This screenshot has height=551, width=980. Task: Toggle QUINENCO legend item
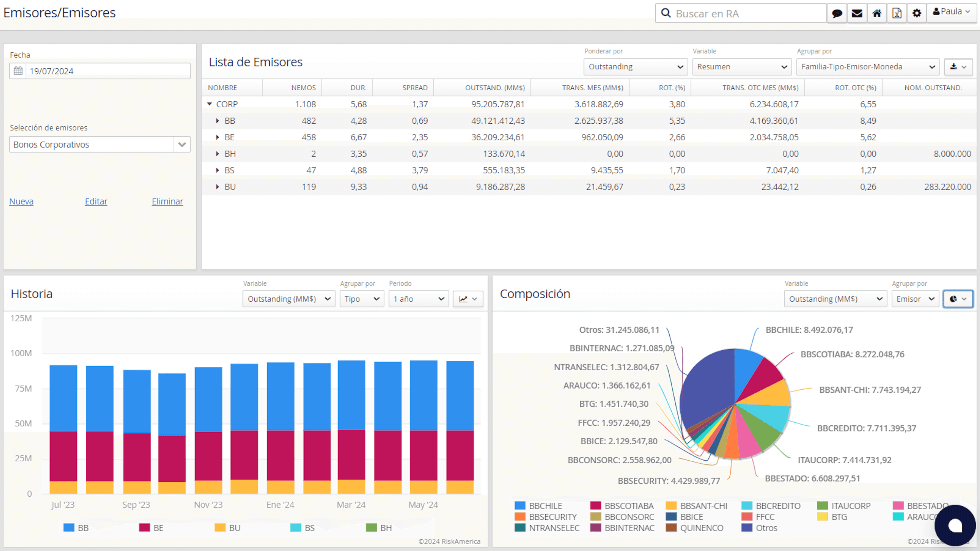[x=695, y=528]
